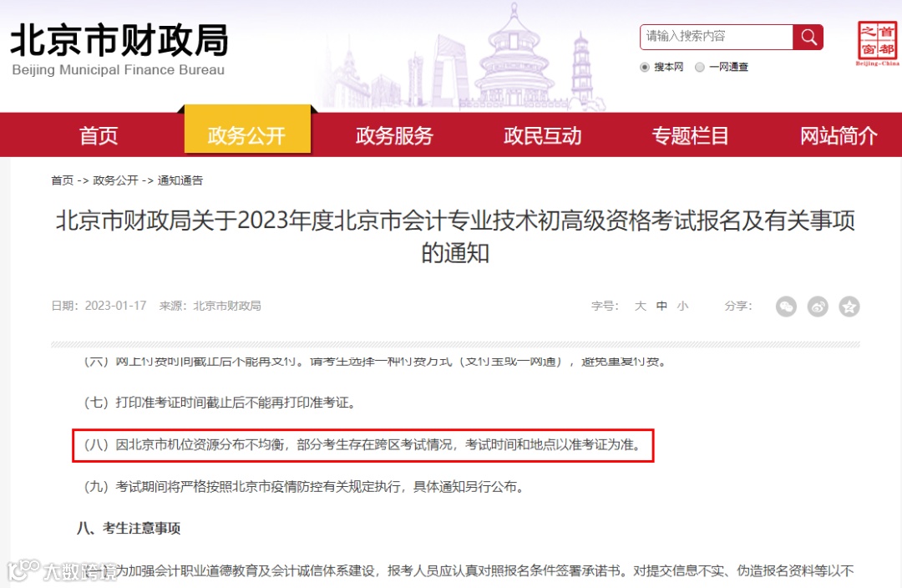The height and width of the screenshot is (588, 902).
Task: Share article via WeChat icon
Action: (x=787, y=307)
